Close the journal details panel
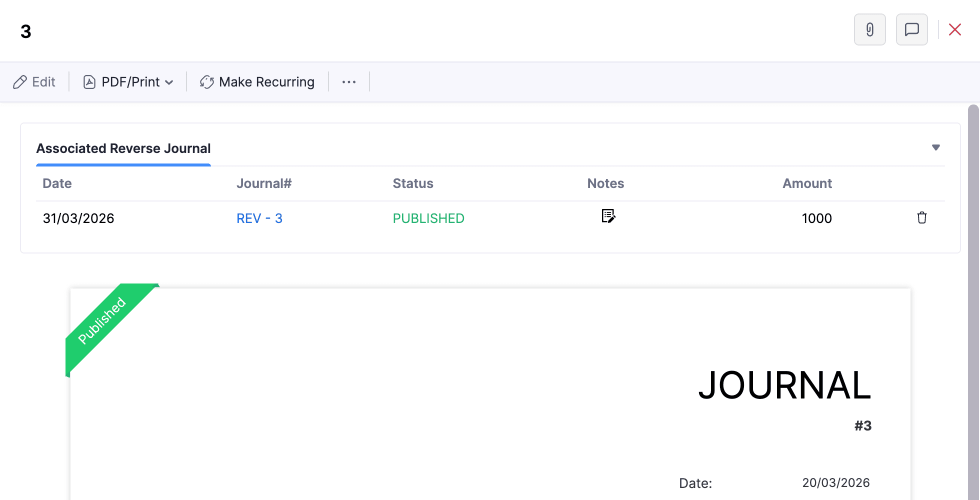The image size is (980, 500). [x=954, y=30]
